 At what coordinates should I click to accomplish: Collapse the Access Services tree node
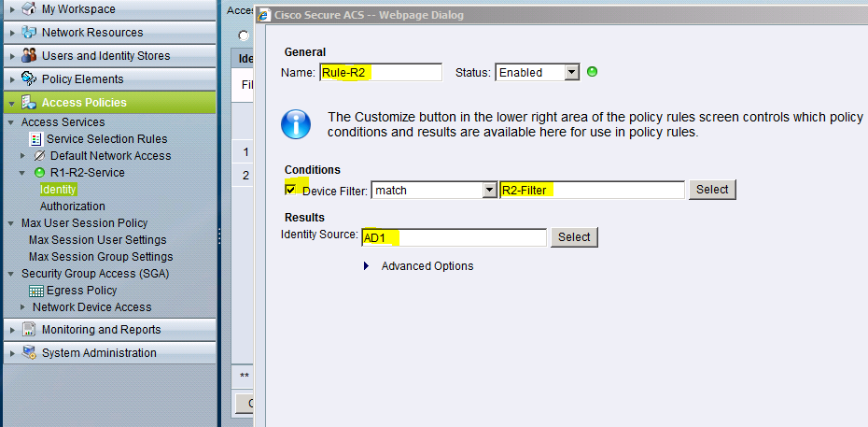click(x=10, y=122)
